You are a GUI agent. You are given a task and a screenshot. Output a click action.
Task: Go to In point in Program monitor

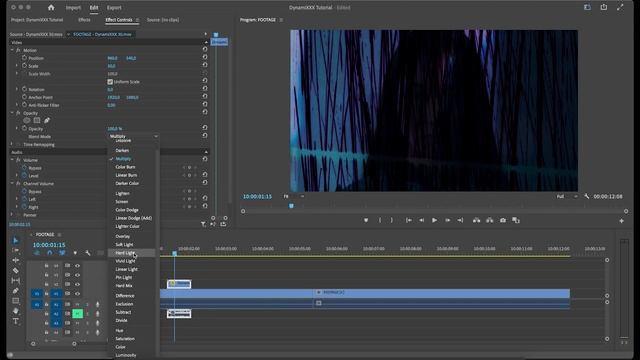(409, 220)
